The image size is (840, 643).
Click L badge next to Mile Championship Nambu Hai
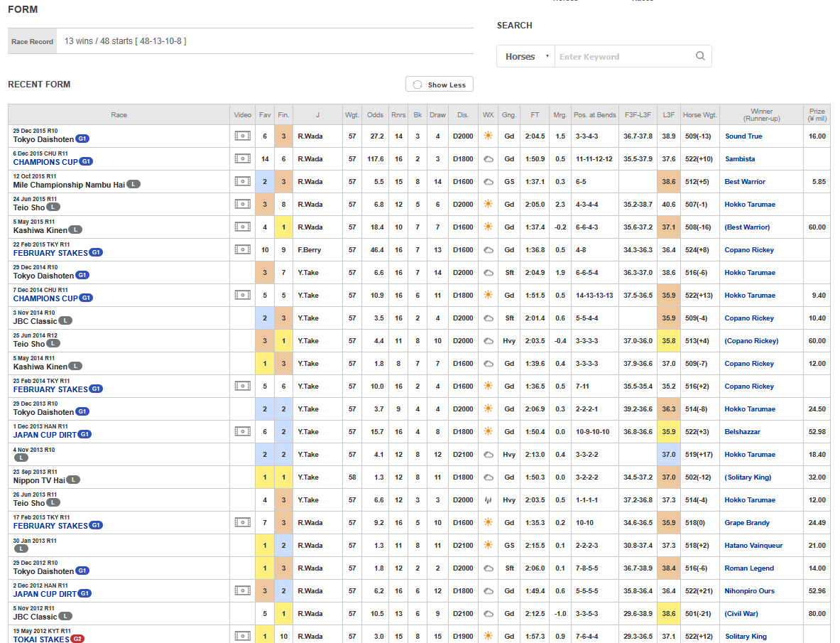pos(133,184)
